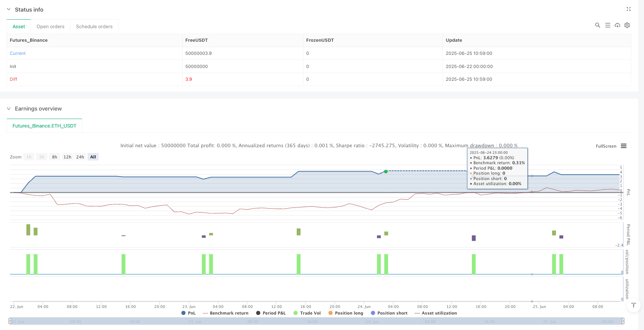The image size is (644, 330).
Task: Switch to the Open orders tab
Action: (51, 27)
